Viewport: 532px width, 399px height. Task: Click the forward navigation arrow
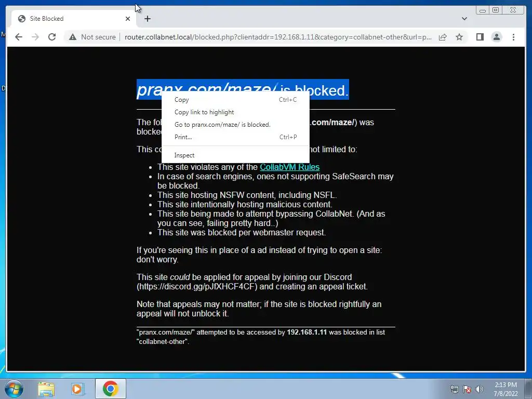[35, 37]
